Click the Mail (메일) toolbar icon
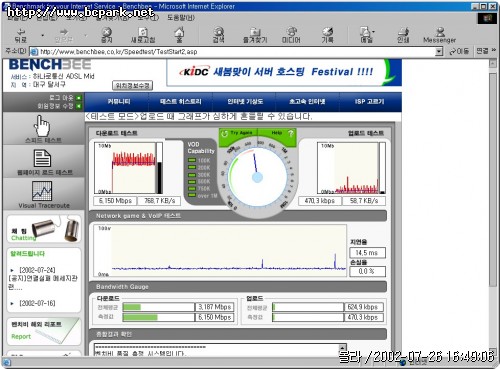500x369 pixels. (366, 35)
